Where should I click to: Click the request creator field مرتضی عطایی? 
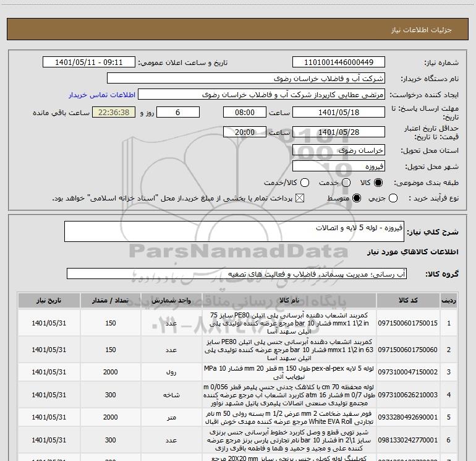coord(261,95)
